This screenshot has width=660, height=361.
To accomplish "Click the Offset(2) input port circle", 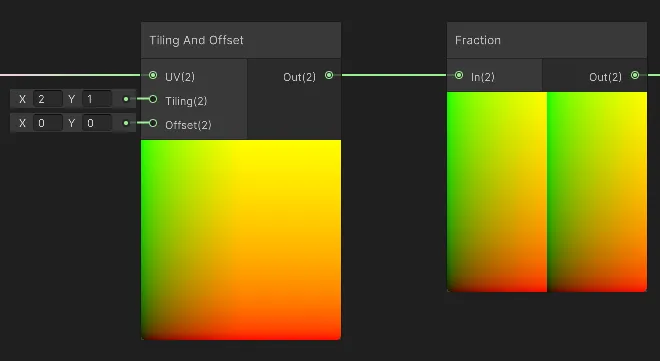I will tap(153, 123).
